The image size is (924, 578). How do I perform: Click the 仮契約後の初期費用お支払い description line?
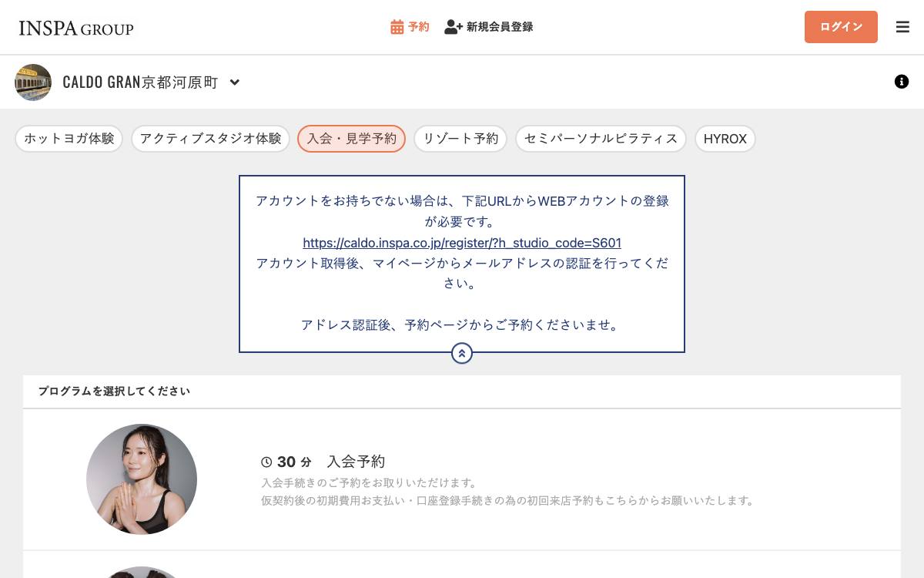(x=508, y=501)
